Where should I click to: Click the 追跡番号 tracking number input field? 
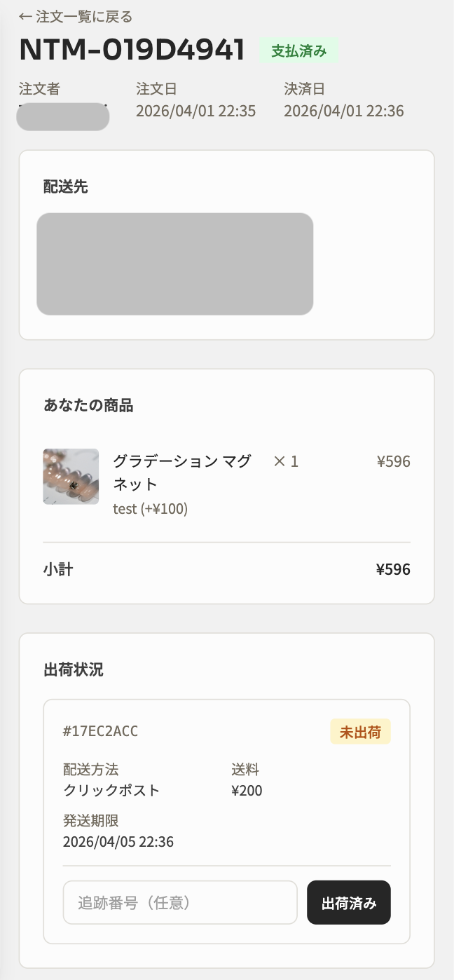(x=180, y=903)
